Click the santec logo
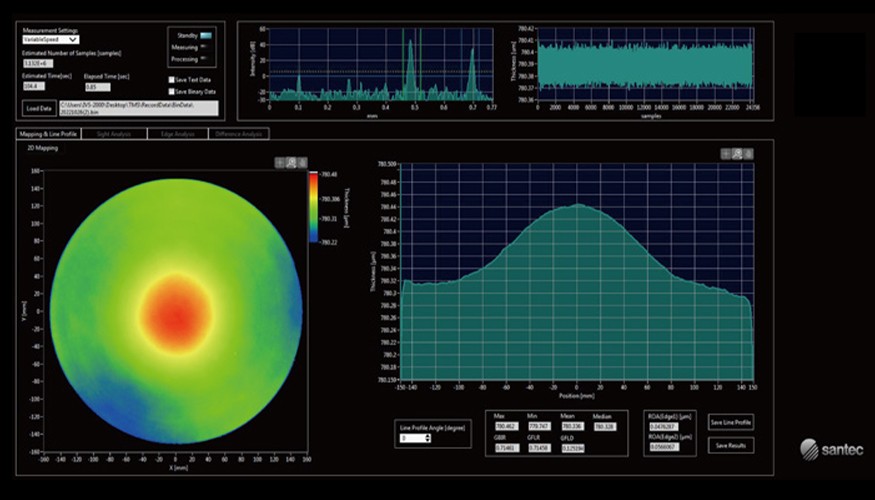 [x=831, y=449]
